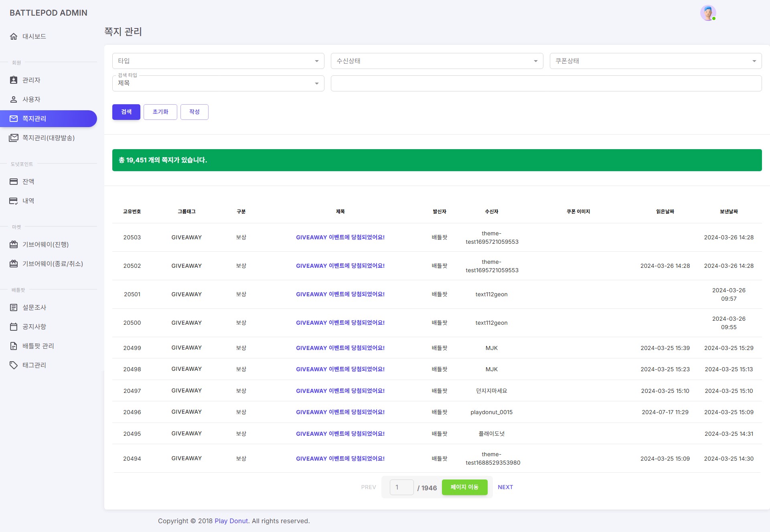
Task: Open the 검색 타입 dropdown set to 제목
Action: 218,83
